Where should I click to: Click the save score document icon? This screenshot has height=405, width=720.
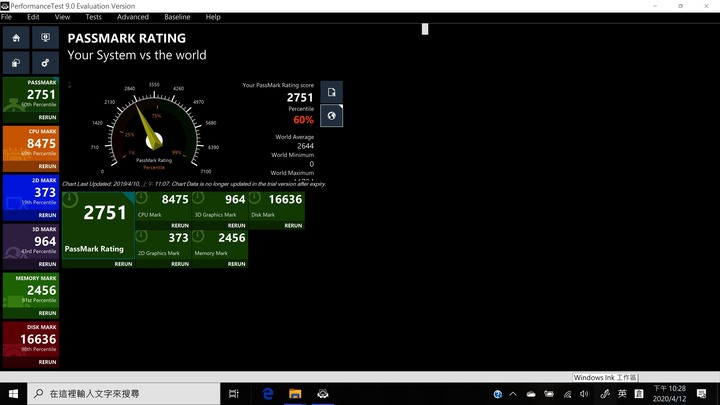(x=332, y=92)
